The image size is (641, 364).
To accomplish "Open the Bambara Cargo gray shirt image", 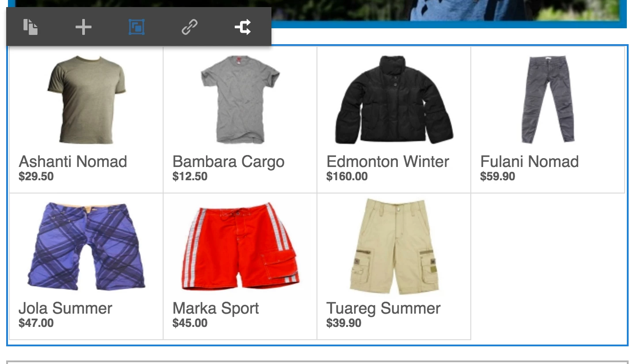I will (240, 99).
